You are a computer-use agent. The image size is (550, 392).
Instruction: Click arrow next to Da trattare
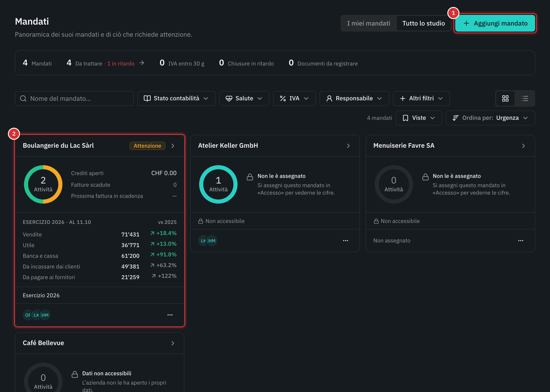142,63
